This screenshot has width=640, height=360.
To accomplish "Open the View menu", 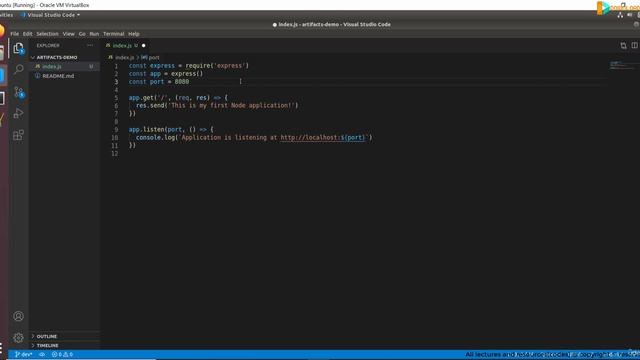I will (69, 34).
